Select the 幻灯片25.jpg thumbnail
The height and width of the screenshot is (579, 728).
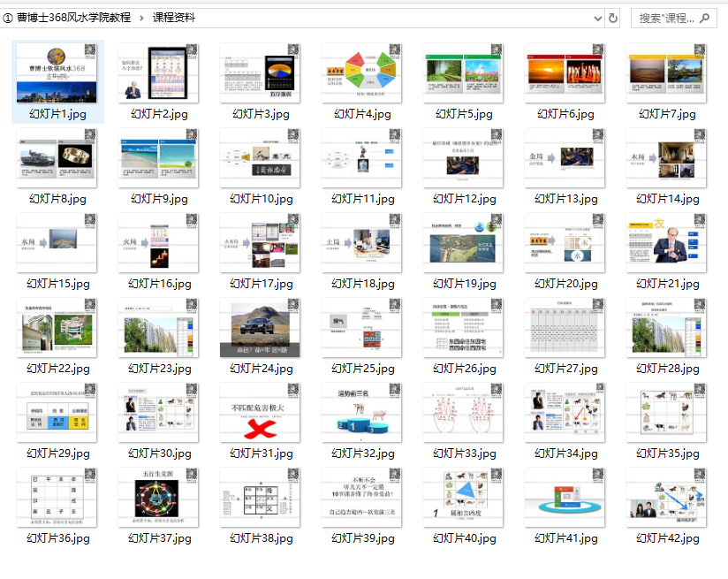tap(361, 328)
